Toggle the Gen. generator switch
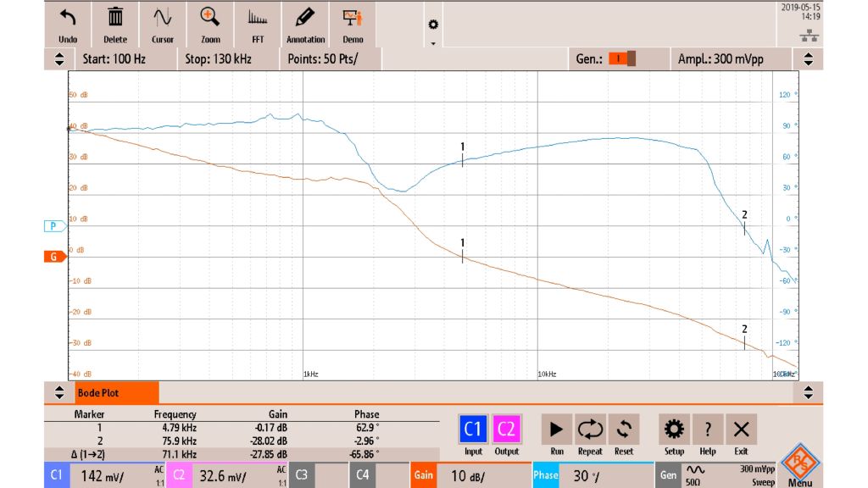868x488 pixels. 622,59
